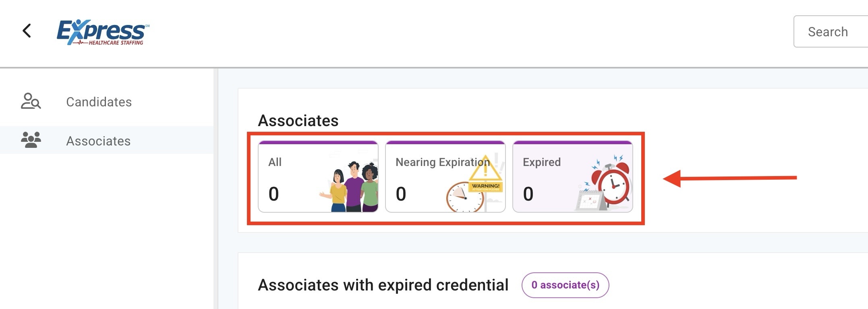Click the round clock on Nearing Expiration card
This screenshot has width=868, height=309.
(x=464, y=197)
